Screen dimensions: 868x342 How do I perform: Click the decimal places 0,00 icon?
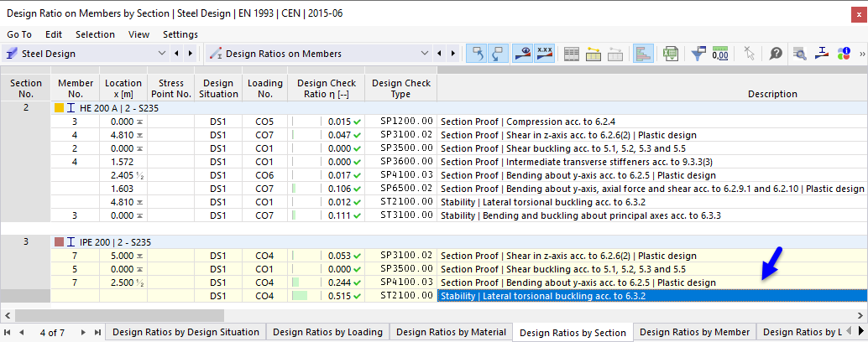[x=719, y=54]
